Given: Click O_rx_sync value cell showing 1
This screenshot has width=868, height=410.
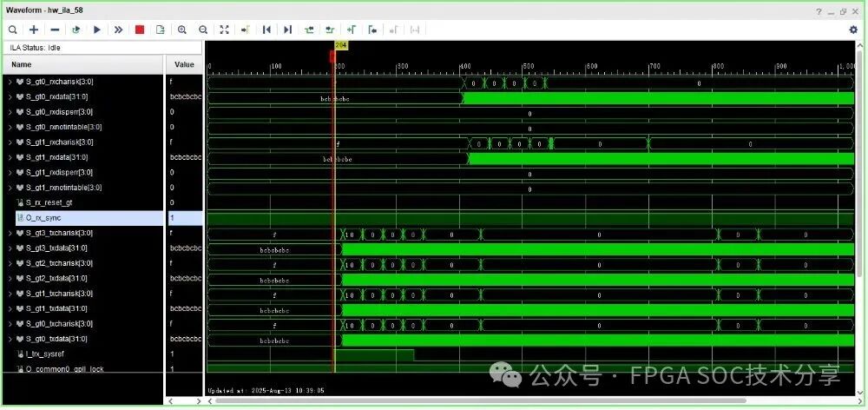Looking at the screenshot, I should [184, 218].
